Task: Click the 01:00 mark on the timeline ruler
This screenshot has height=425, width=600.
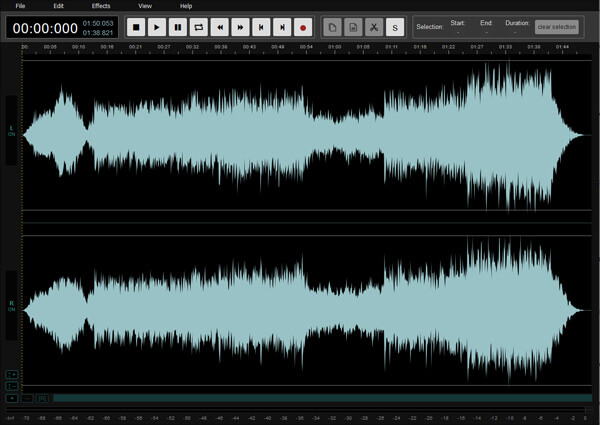Action: [334, 47]
